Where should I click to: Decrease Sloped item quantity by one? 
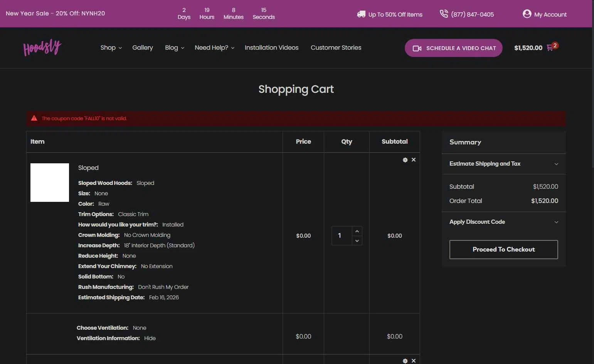click(x=357, y=241)
